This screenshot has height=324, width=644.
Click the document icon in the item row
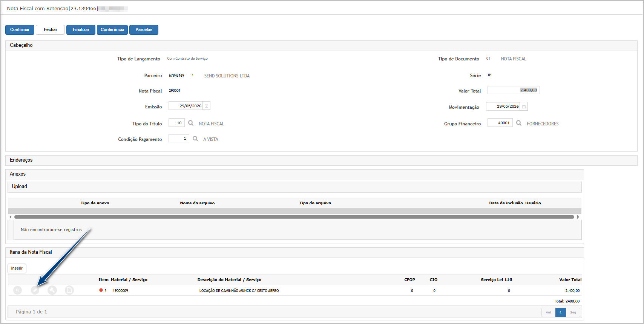click(69, 290)
